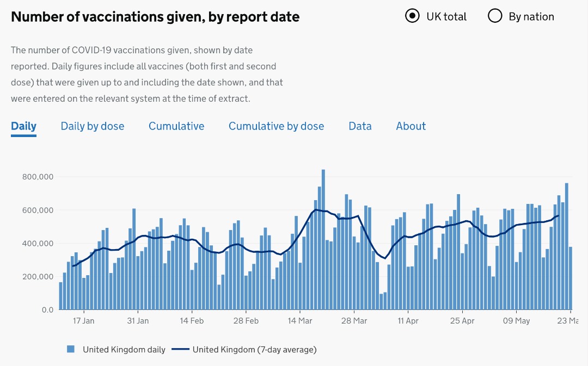The height and width of the screenshot is (366, 588).
Task: Open the Daily by dose tab
Action: click(x=93, y=126)
